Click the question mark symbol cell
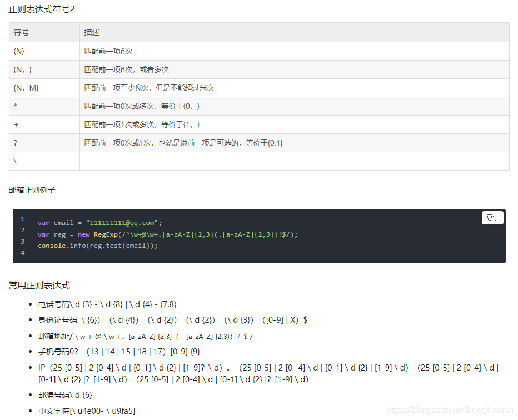 coord(44,143)
